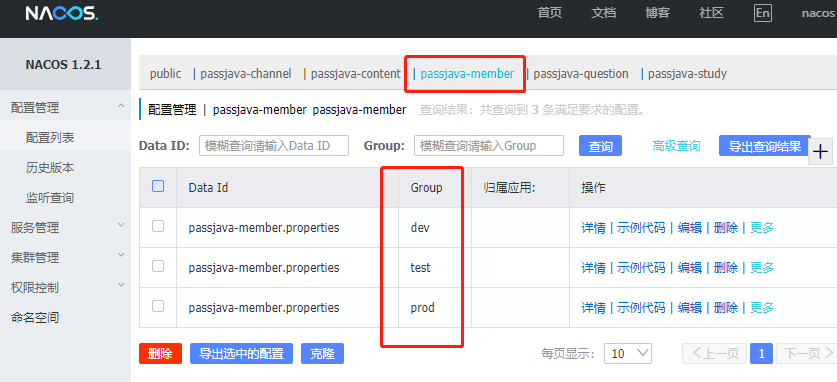Click the 高级查询 advanced query link
837x382 pixels.
(676, 146)
